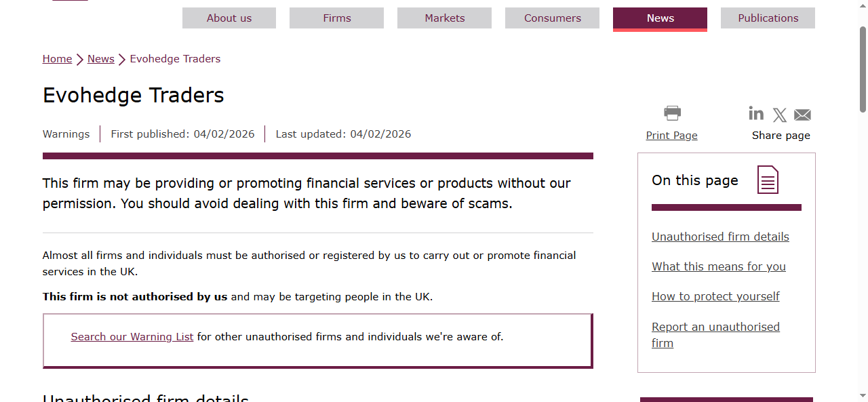Open the Consumers menu
The image size is (868, 402).
552,18
